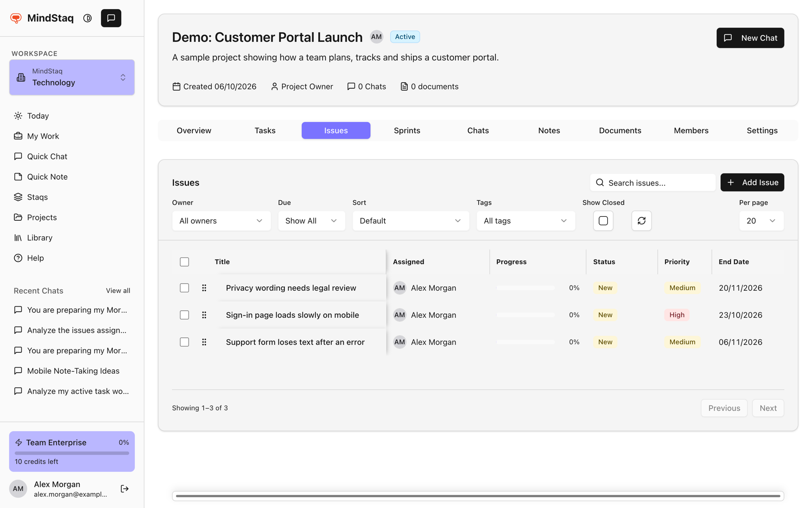Viewport: 812px width, 508px height.
Task: Click the log out icon beside Alex Morgan
Action: pyautogui.click(x=125, y=489)
